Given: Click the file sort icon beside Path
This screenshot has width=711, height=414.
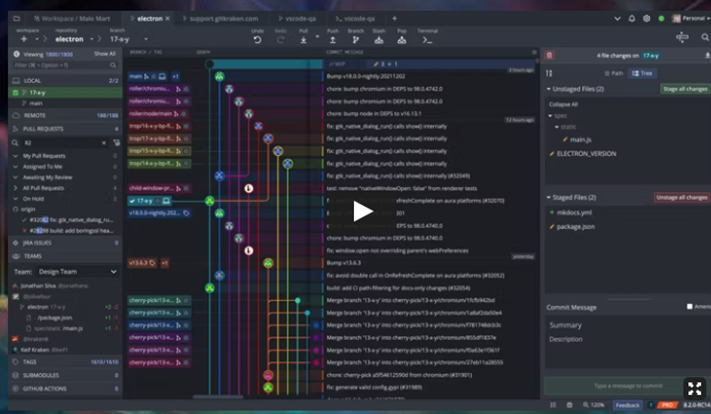Looking at the screenshot, I should (549, 73).
